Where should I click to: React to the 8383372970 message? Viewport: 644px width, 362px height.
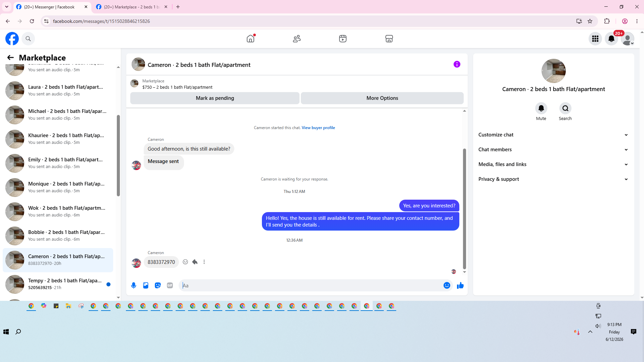185,262
